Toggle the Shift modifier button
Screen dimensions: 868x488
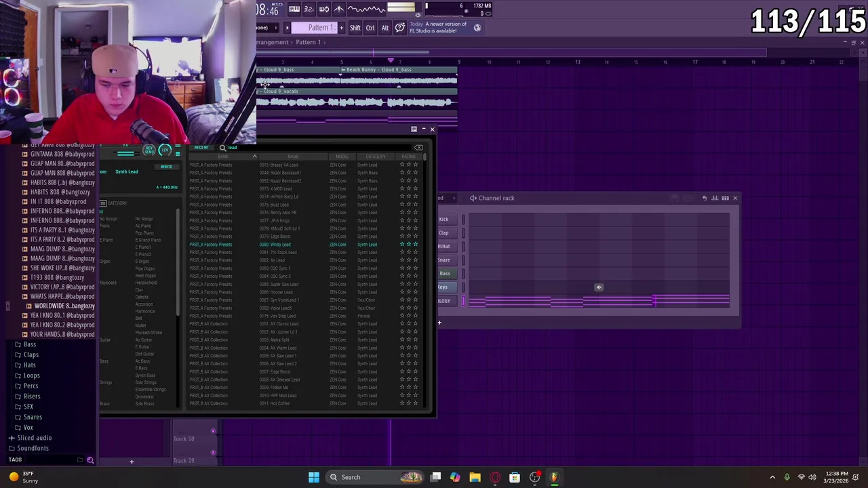pos(355,28)
